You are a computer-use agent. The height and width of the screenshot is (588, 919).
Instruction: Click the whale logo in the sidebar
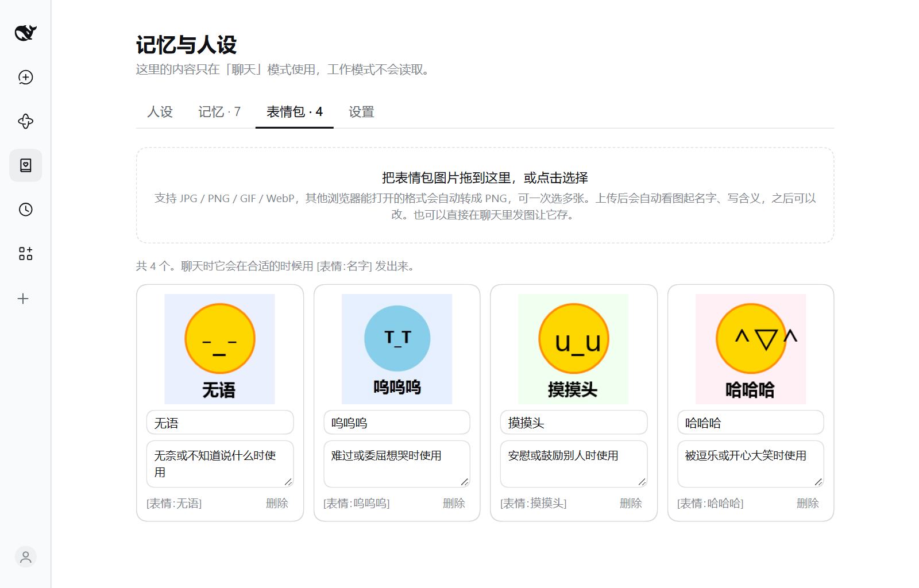pos(25,33)
